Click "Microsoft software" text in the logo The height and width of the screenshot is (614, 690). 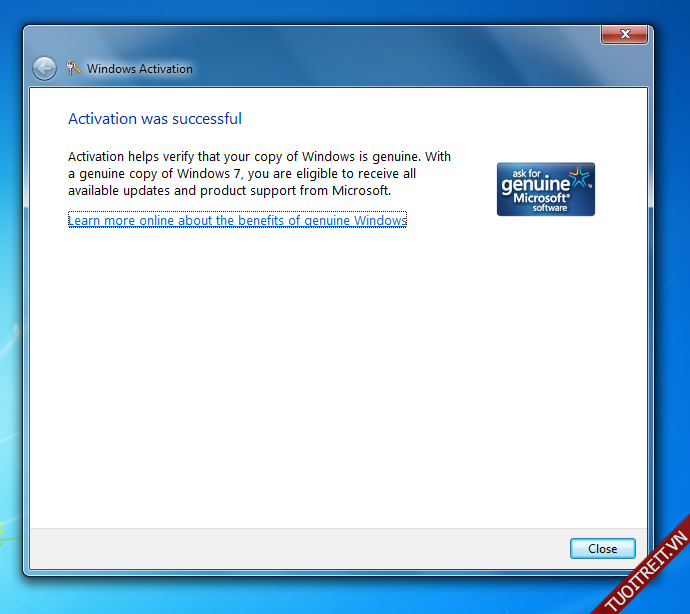pyautogui.click(x=548, y=202)
